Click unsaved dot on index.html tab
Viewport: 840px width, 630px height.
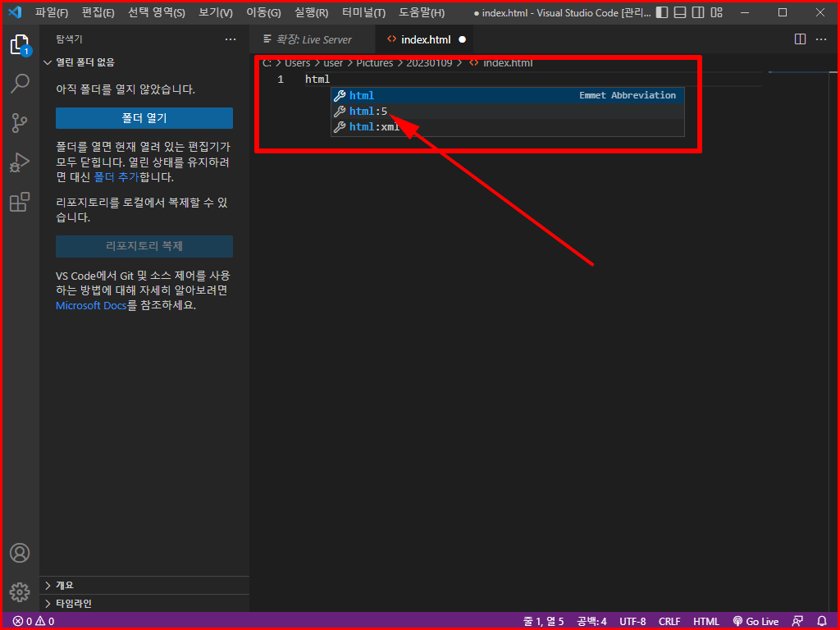463,39
